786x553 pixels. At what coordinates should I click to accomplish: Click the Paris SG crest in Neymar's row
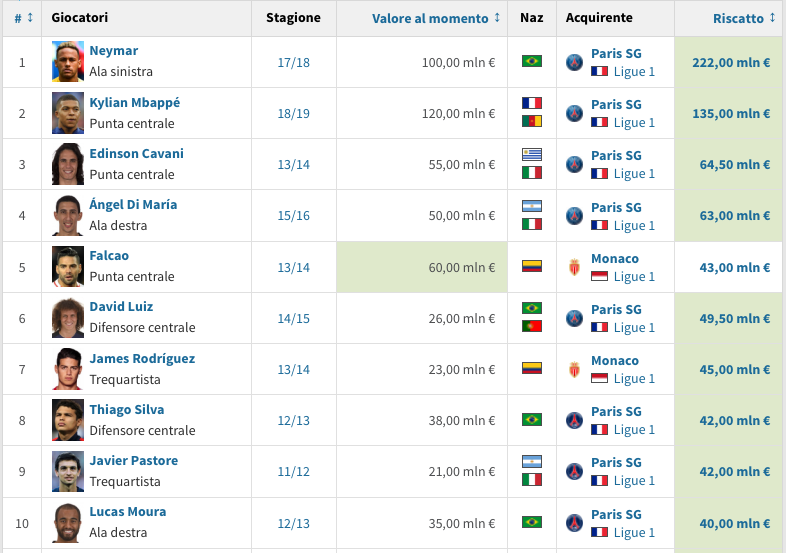click(x=574, y=62)
